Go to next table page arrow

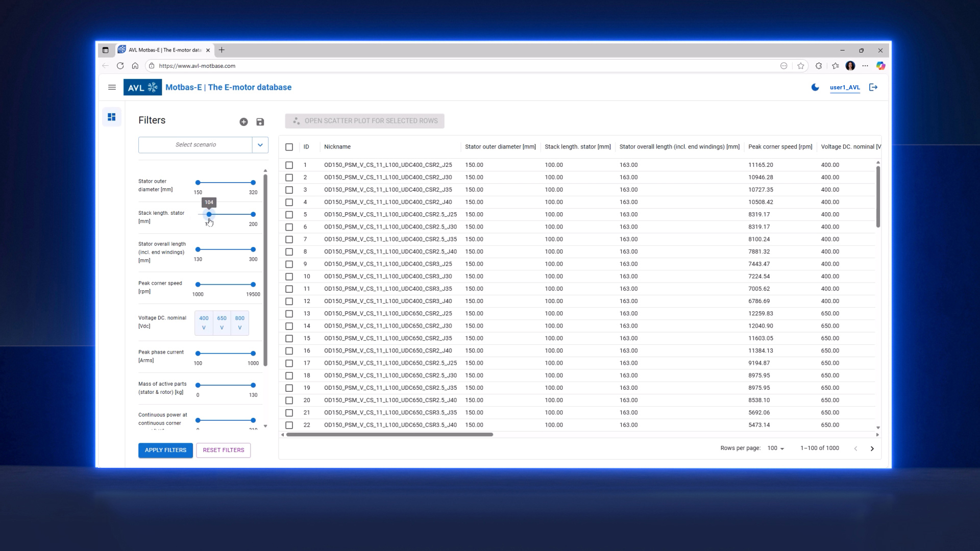click(872, 448)
